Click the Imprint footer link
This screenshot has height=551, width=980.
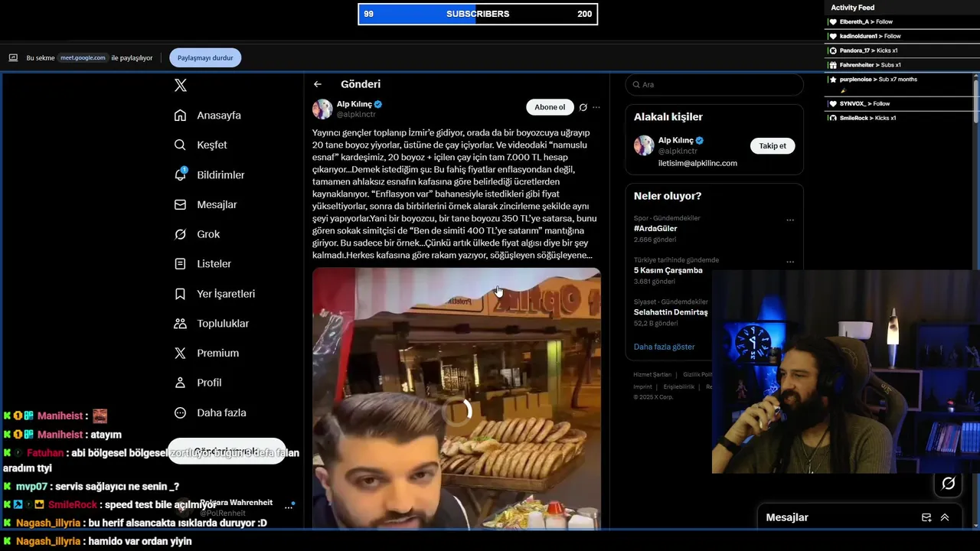(643, 386)
